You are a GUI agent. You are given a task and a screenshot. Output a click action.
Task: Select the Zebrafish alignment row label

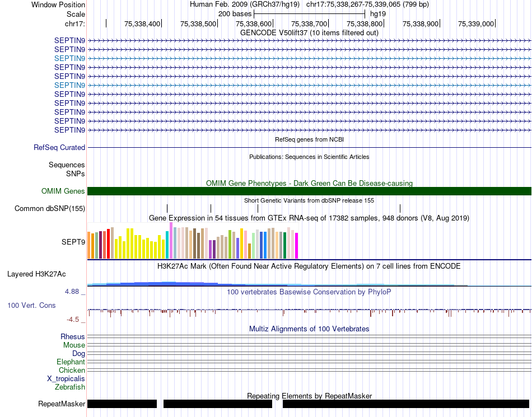pyautogui.click(x=70, y=387)
